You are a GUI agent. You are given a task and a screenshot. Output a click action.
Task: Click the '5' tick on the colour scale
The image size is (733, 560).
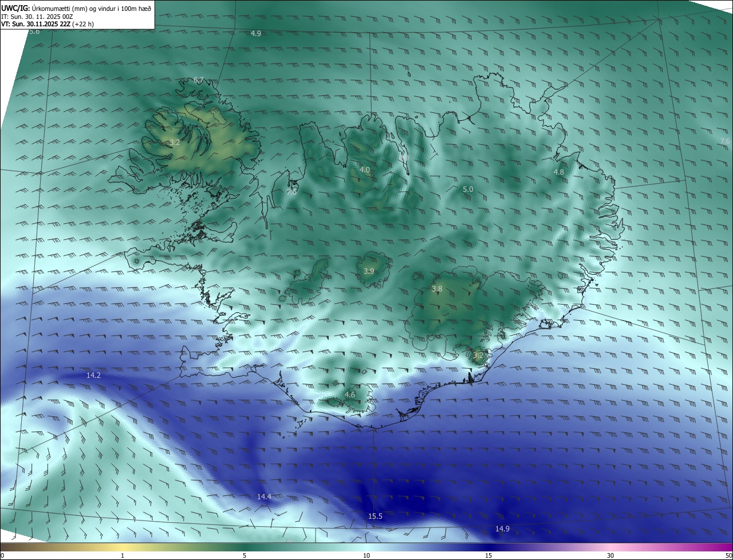click(x=245, y=555)
